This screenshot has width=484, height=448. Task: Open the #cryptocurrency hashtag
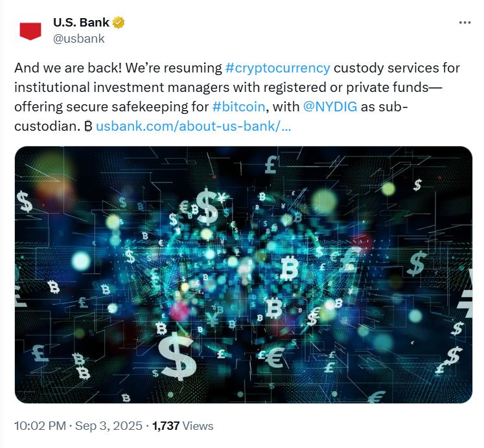(x=277, y=68)
